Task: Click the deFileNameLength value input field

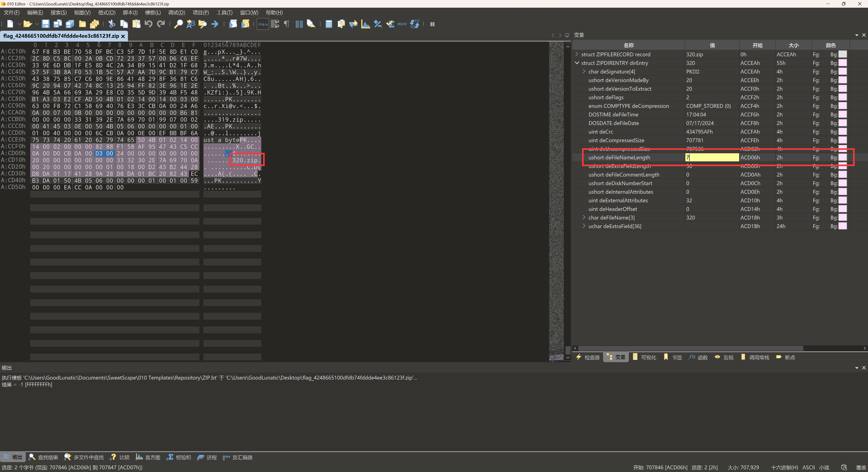Action: tap(712, 157)
